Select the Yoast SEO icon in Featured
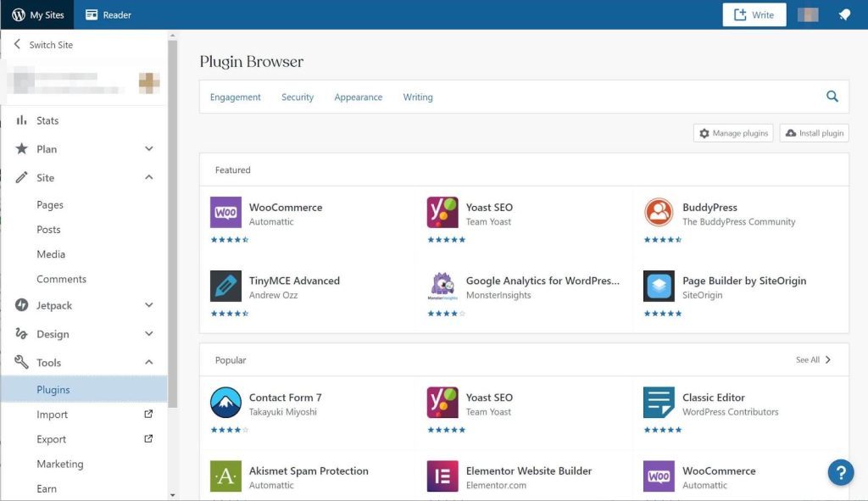 pyautogui.click(x=442, y=213)
